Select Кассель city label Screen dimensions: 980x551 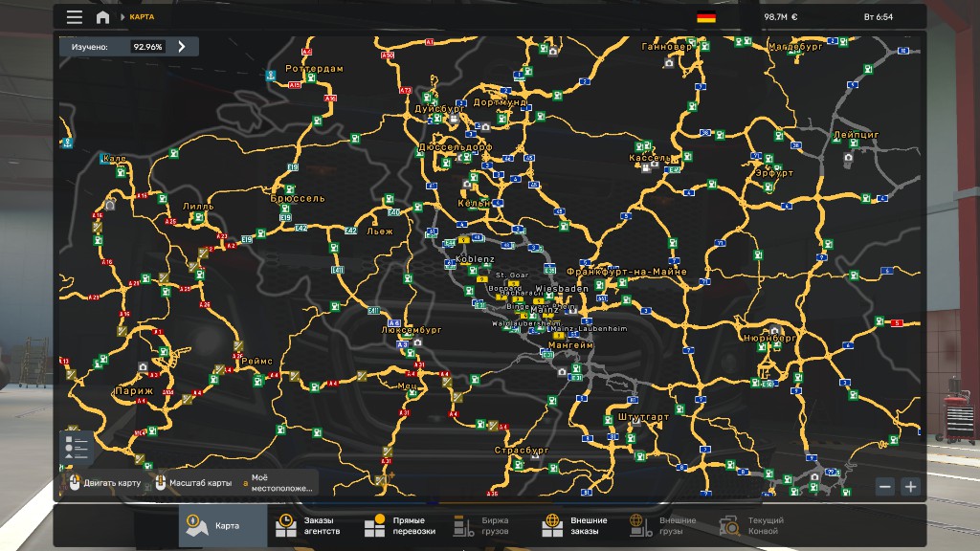650,158
